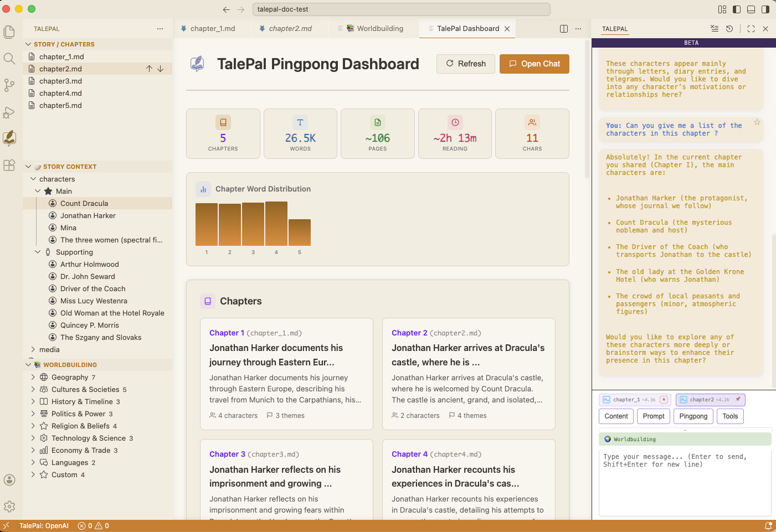Move chapter2.md up with the arrow
This screenshot has height=532, width=776.
[149, 69]
